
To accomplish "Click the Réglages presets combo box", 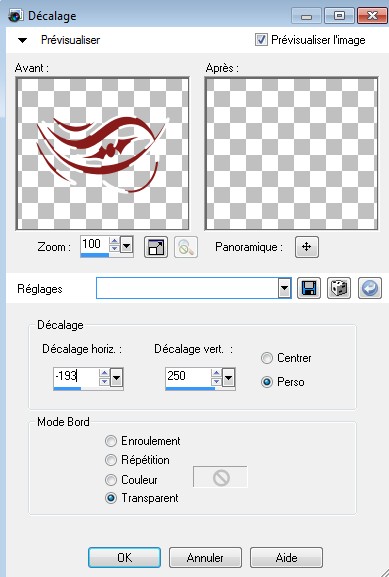I will (194, 288).
